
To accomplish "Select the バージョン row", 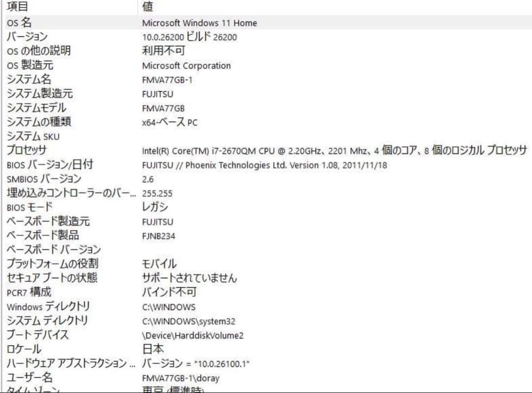I will (25, 37).
